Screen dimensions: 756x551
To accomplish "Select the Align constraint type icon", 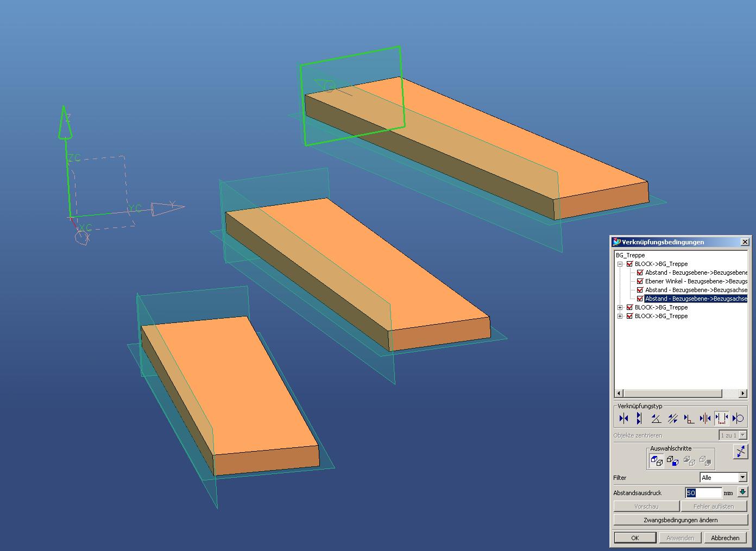I will [x=639, y=418].
